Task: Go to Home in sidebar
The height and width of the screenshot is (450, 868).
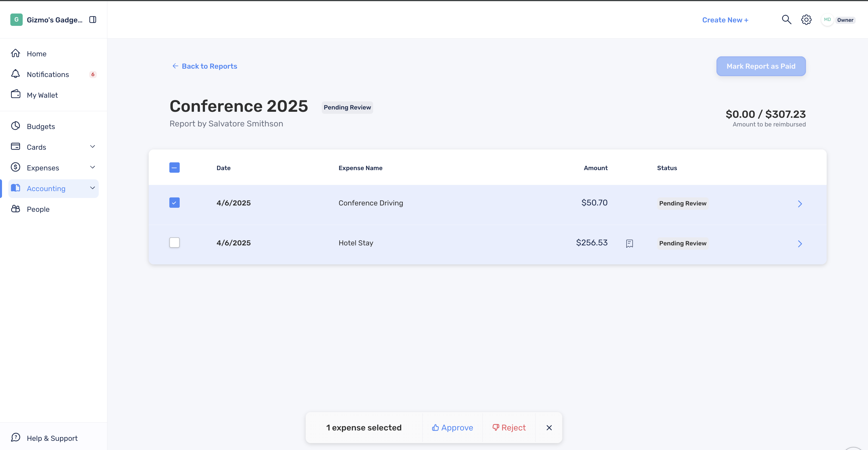Action: (x=36, y=54)
